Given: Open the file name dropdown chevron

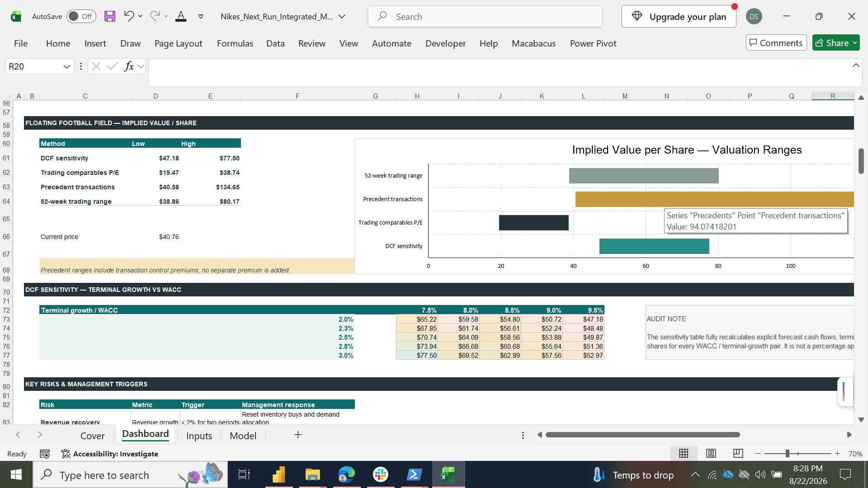Looking at the screenshot, I should (x=342, y=17).
